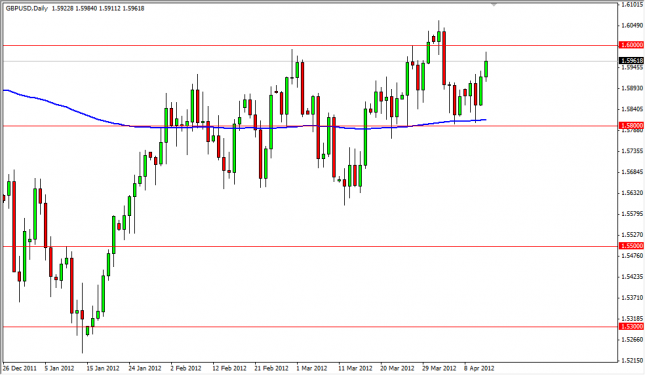The height and width of the screenshot is (375, 645).
Task: Click the 1.55795 price axis label
Action: click(x=632, y=214)
